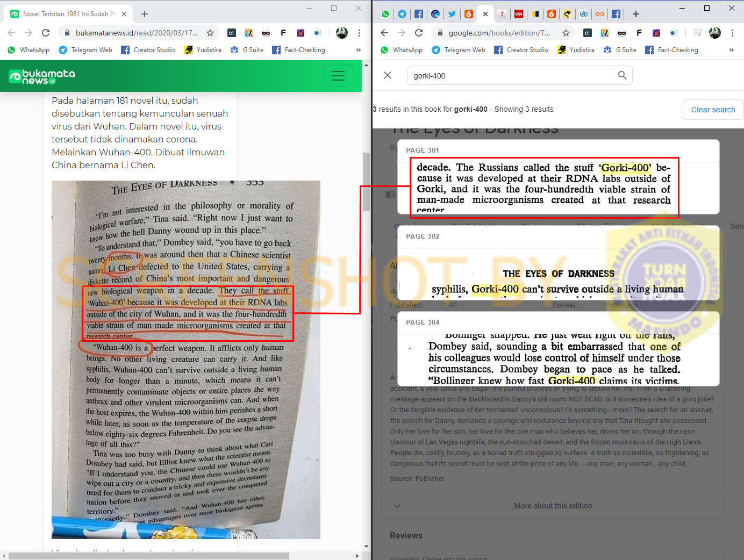This screenshot has width=744, height=560.
Task: Open right window Chrome three-dot menu
Action: [732, 33]
